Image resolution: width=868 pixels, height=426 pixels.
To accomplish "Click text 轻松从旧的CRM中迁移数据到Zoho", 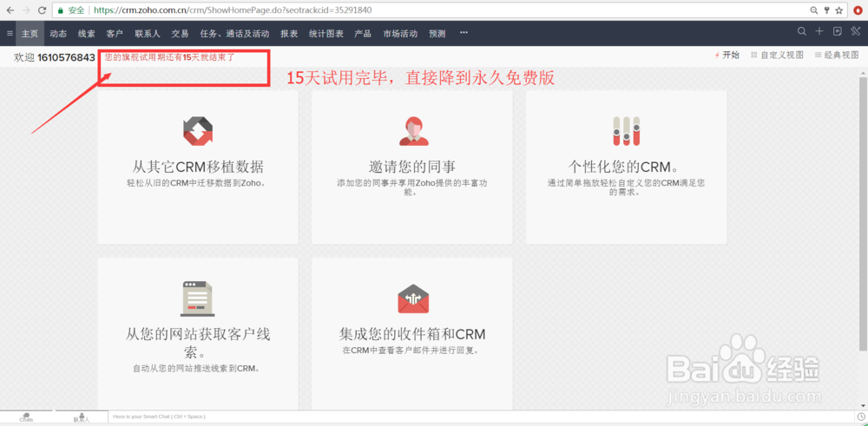I will (196, 182).
